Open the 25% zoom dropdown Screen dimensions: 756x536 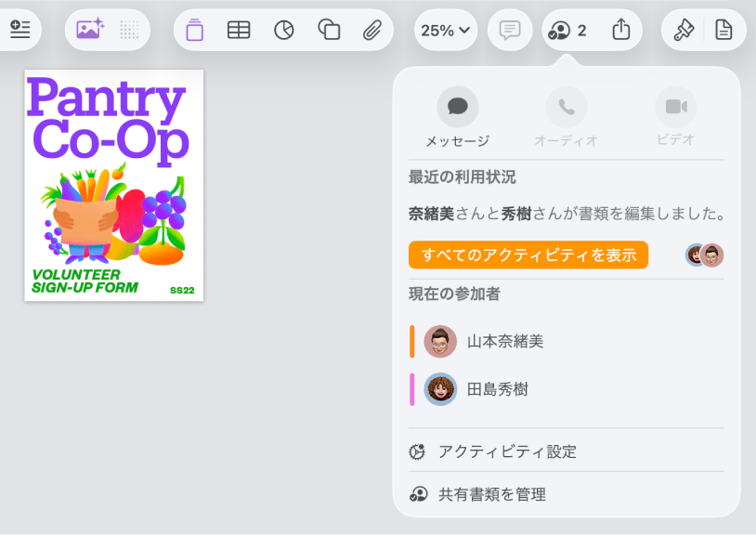coord(445,30)
